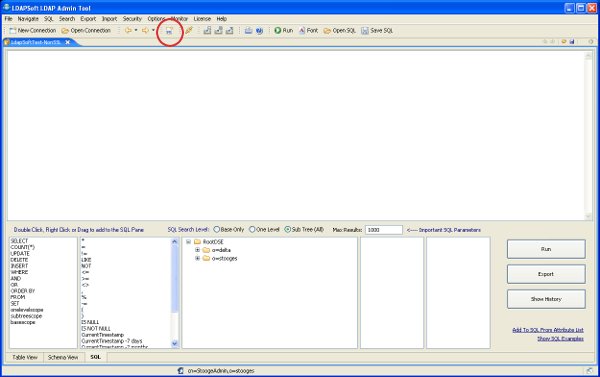Click the large Run button
Viewport: 600px width, 377px height.
(546, 249)
